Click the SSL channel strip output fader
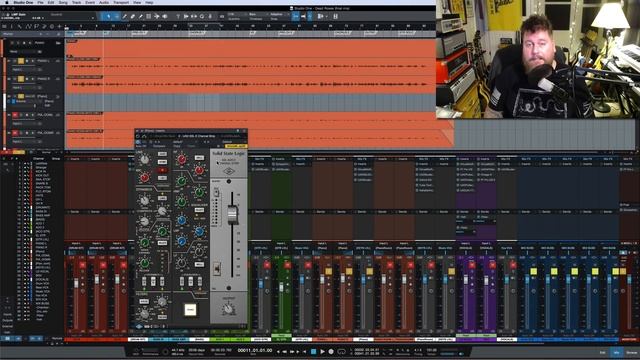This screenshot has width=640, height=360. click(232, 216)
